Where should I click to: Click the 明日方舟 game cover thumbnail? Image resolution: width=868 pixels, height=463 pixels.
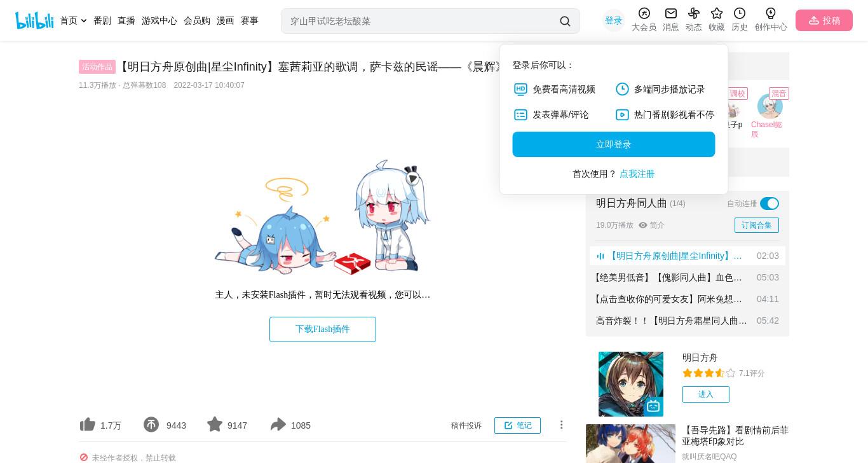coord(631,384)
